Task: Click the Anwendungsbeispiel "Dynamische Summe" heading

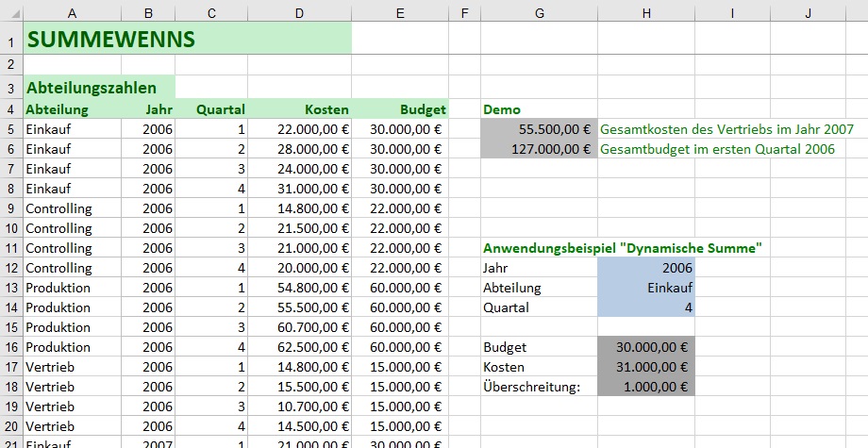Action: (x=623, y=248)
